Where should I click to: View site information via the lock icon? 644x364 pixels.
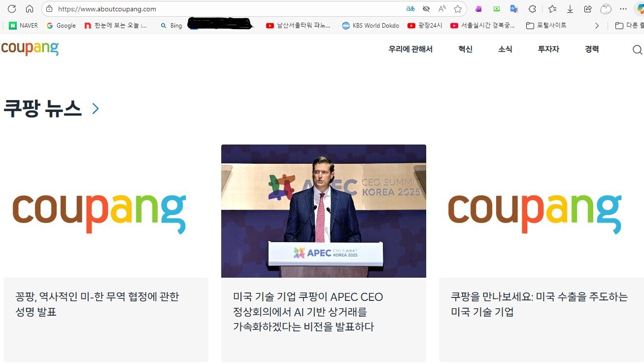[x=49, y=9]
